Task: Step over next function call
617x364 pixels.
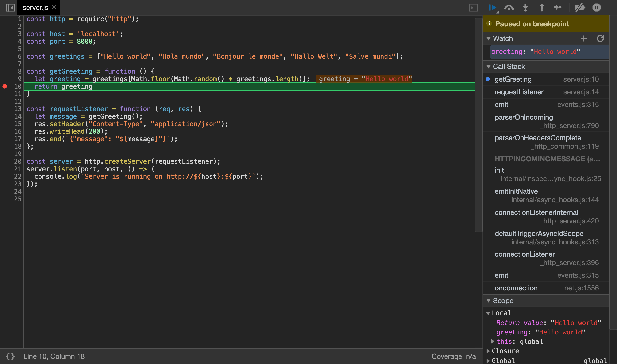Action: tap(509, 8)
